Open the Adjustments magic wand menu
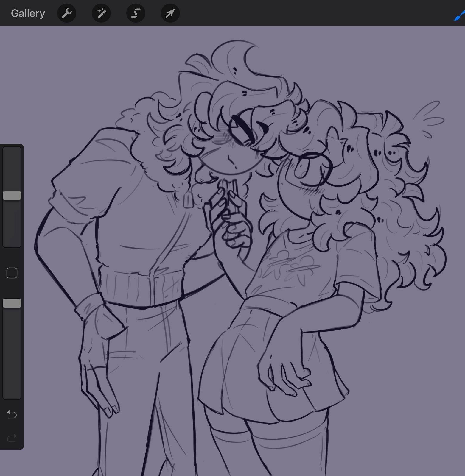The width and height of the screenshot is (465, 476). 101,13
